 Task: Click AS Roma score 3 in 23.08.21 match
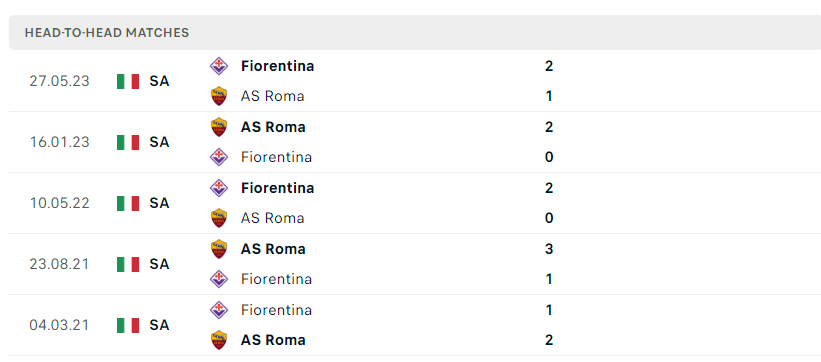(549, 249)
